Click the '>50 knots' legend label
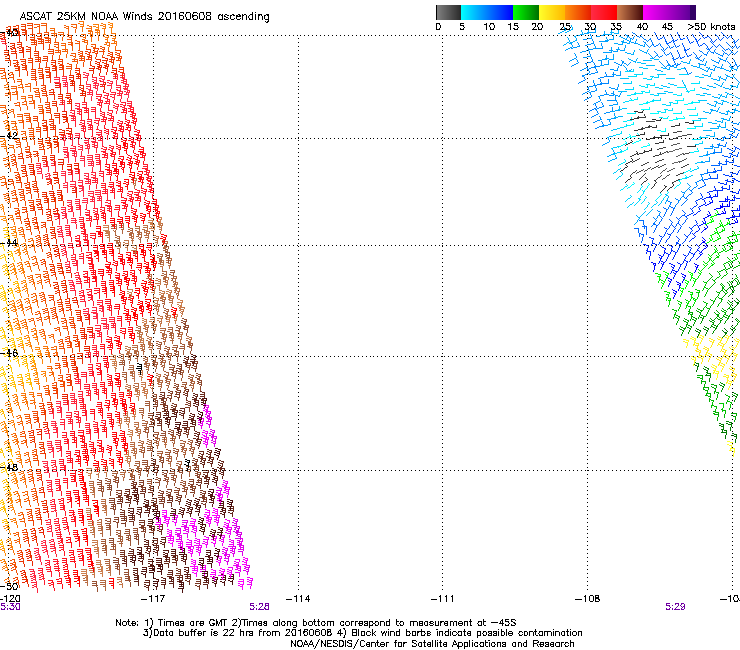This screenshot has width=740, height=650. 711,27
